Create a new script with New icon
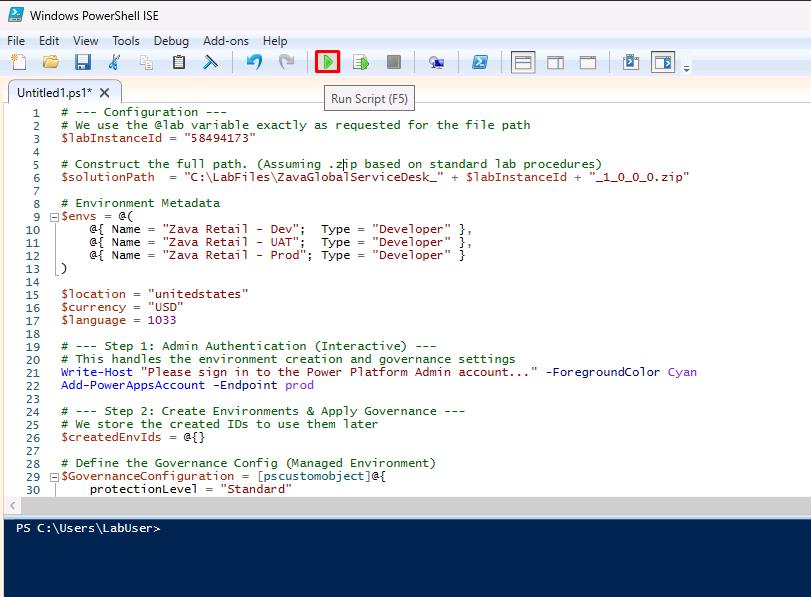 (19, 63)
